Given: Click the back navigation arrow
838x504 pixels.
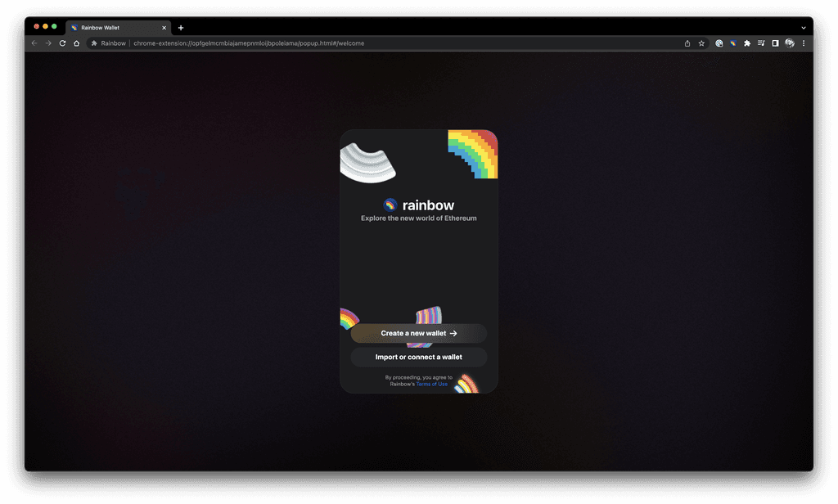Looking at the screenshot, I should coord(34,43).
